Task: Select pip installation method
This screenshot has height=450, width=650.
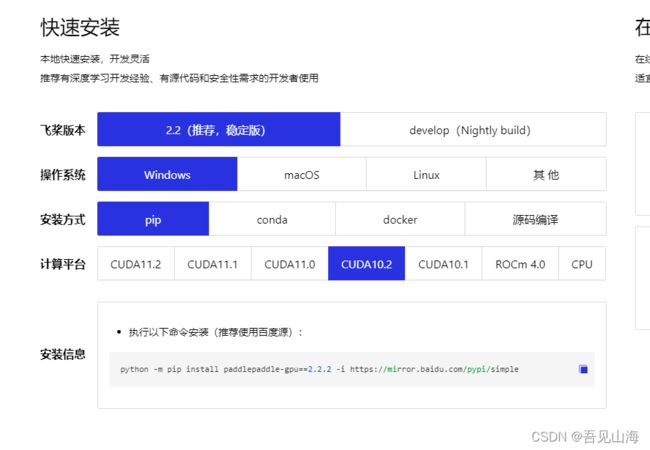Action: [153, 219]
